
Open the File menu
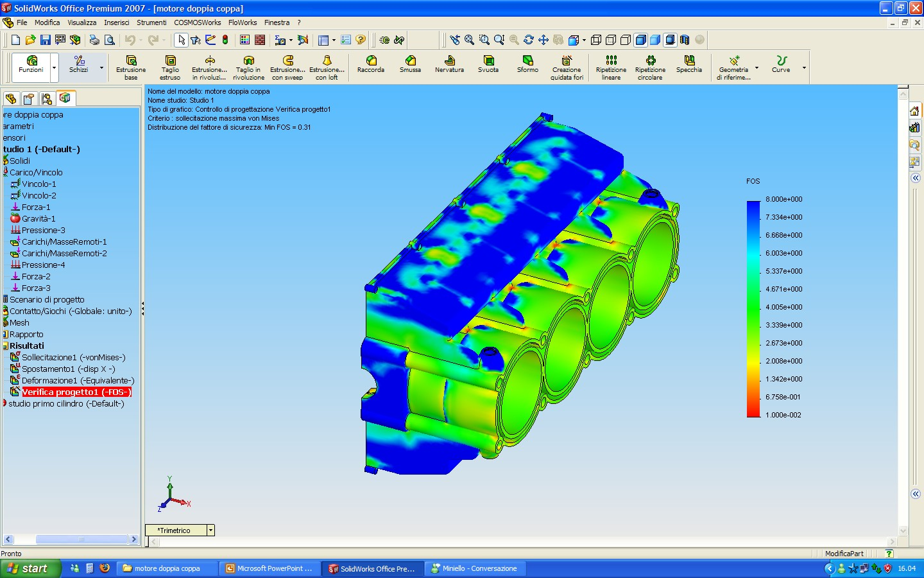(x=22, y=22)
